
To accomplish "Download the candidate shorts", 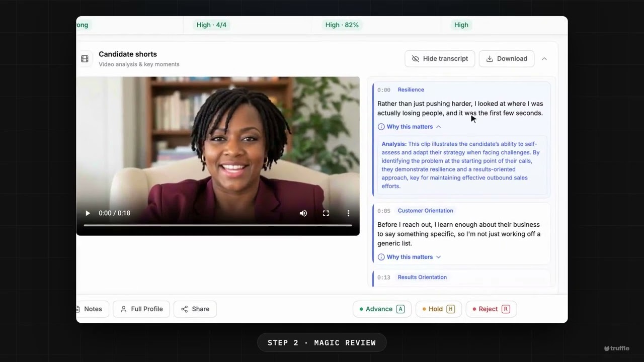I will 507,59.
